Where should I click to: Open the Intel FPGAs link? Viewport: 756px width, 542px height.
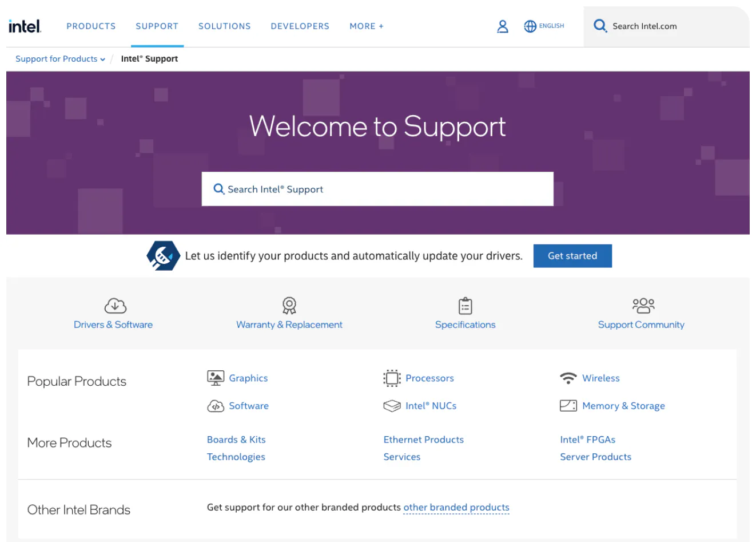click(588, 440)
